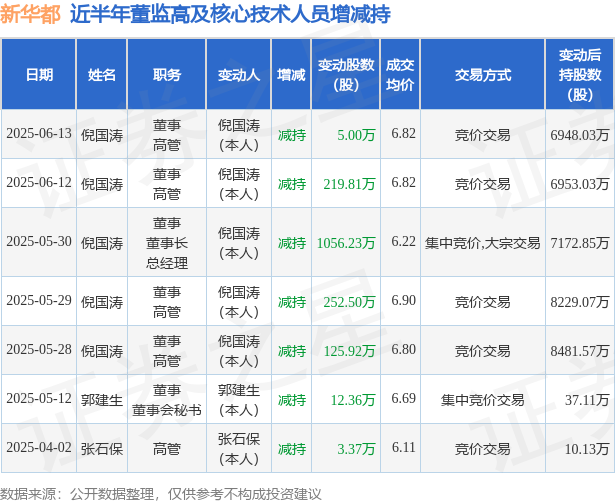Click the average price 6.11

click(x=403, y=448)
